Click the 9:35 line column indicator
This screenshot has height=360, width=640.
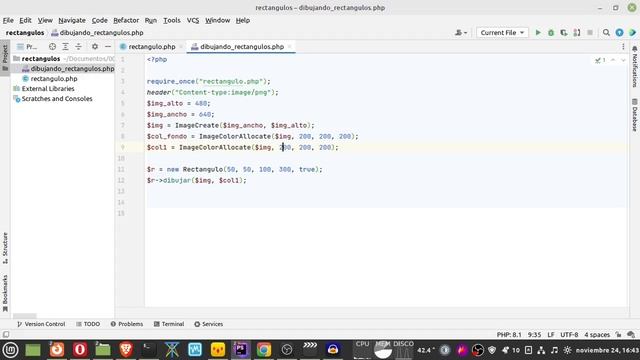click(534, 335)
